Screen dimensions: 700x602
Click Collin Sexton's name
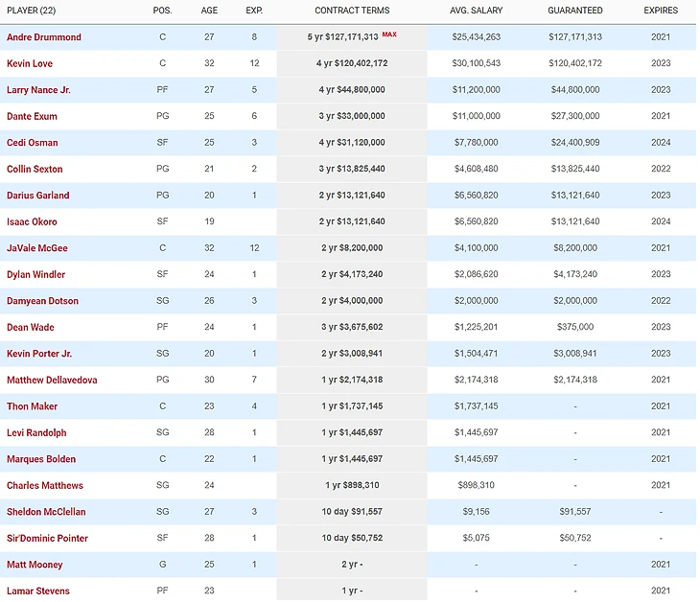(x=35, y=169)
